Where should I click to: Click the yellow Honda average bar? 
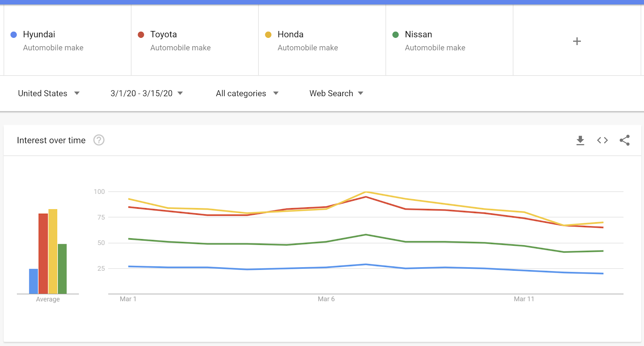(x=53, y=251)
